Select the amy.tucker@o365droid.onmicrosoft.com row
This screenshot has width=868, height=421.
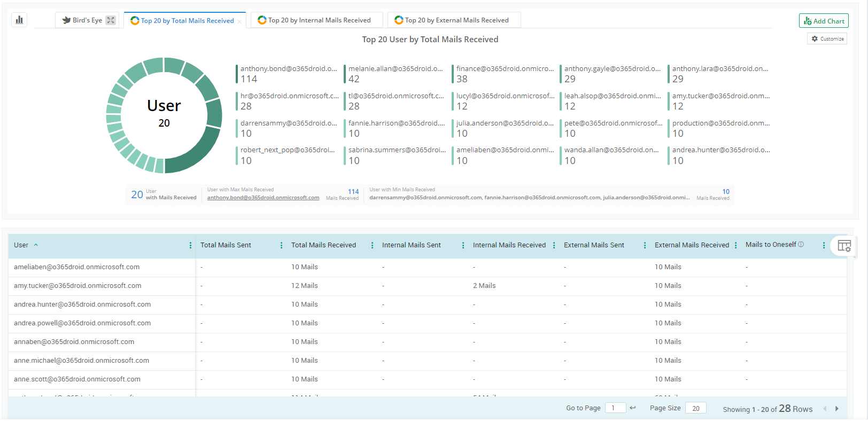click(428, 286)
